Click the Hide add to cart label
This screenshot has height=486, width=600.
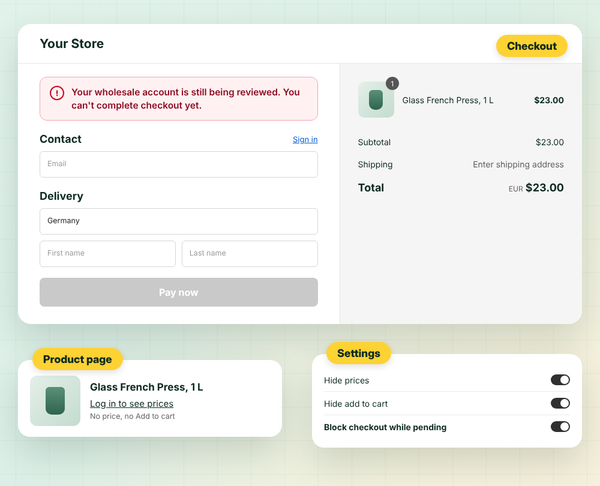(355, 404)
